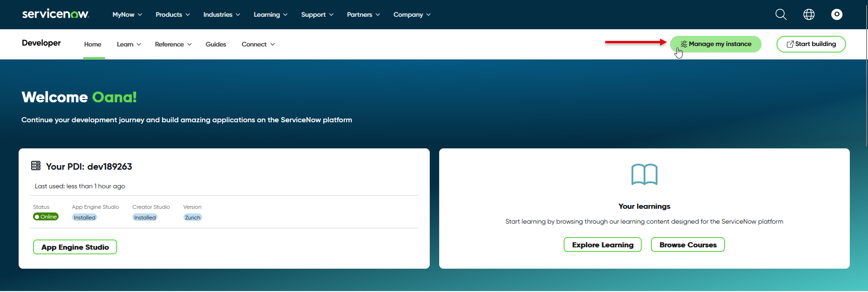Screen dimensions: 868x292
Task: Click the globe language selector icon
Action: (809, 14)
